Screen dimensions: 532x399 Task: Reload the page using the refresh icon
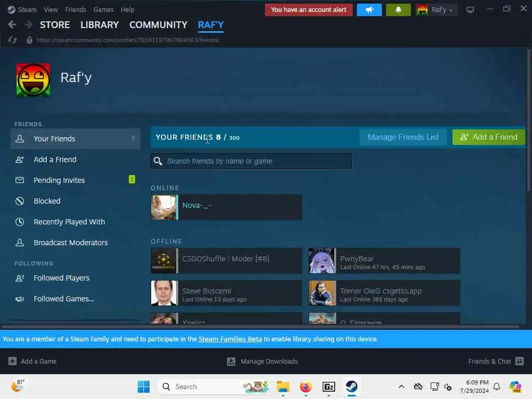click(12, 40)
